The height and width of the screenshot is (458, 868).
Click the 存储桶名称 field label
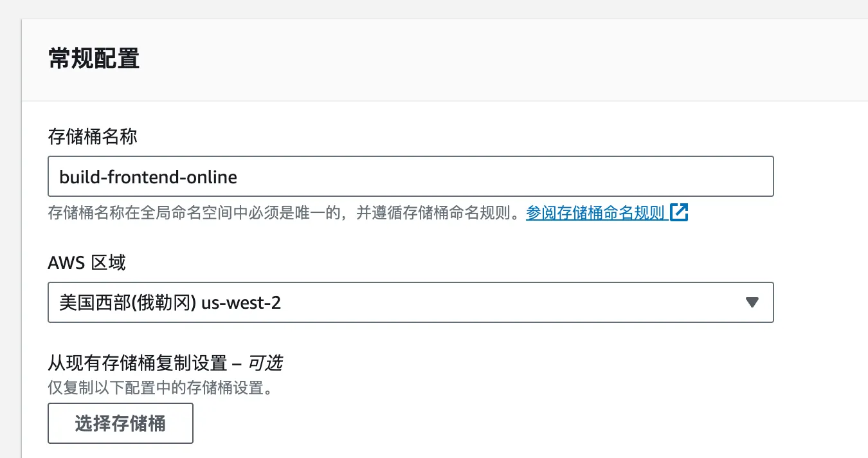click(93, 136)
